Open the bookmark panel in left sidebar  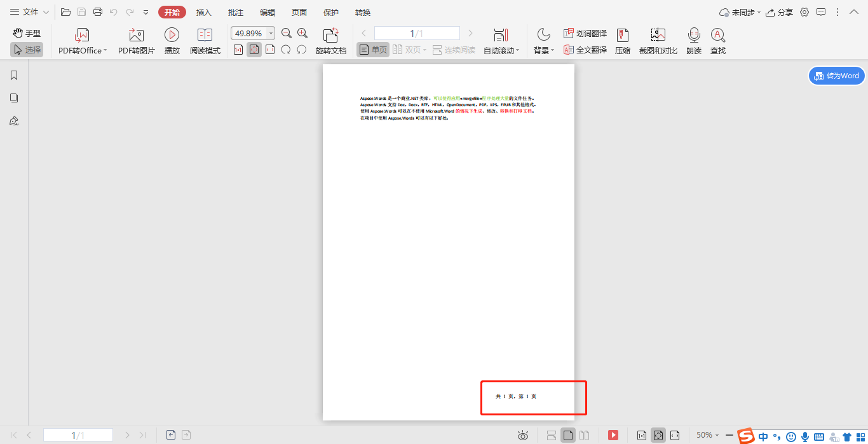click(14, 75)
